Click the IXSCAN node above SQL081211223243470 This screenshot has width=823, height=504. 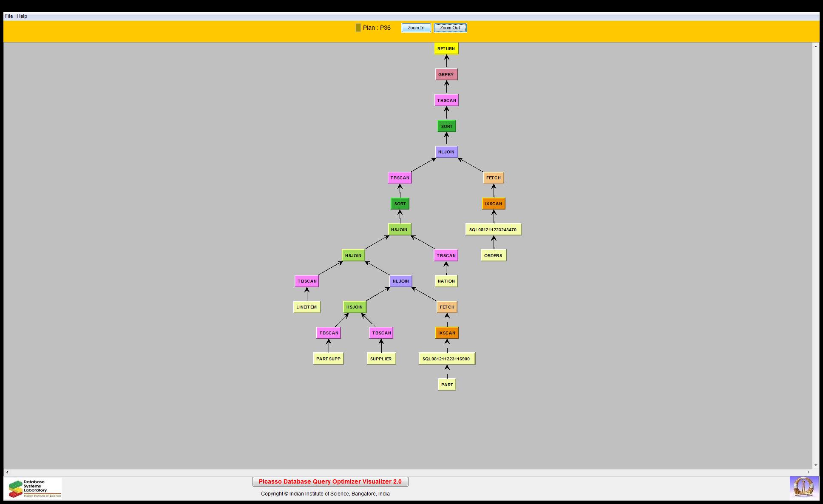493,204
